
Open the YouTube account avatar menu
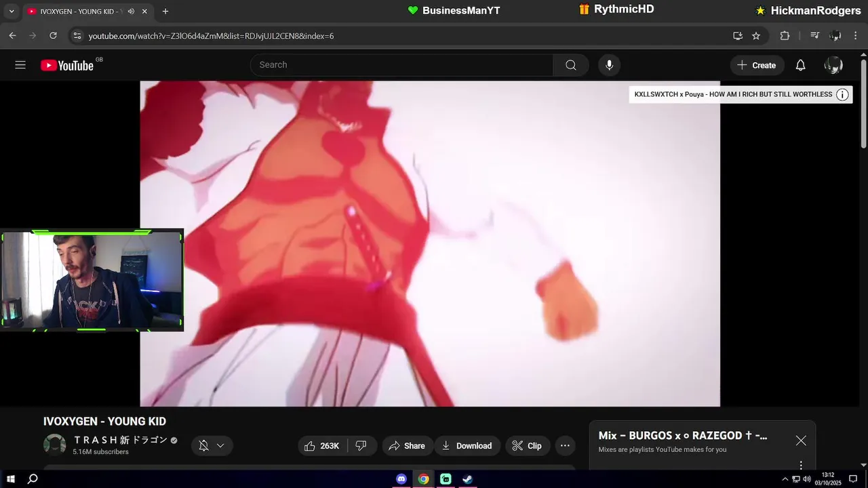click(833, 65)
